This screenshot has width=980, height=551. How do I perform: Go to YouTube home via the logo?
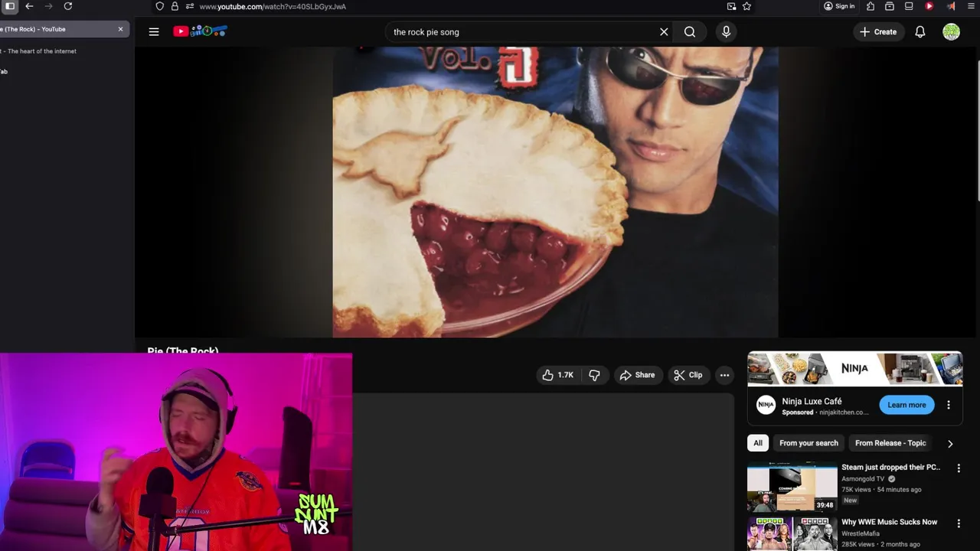click(x=200, y=31)
